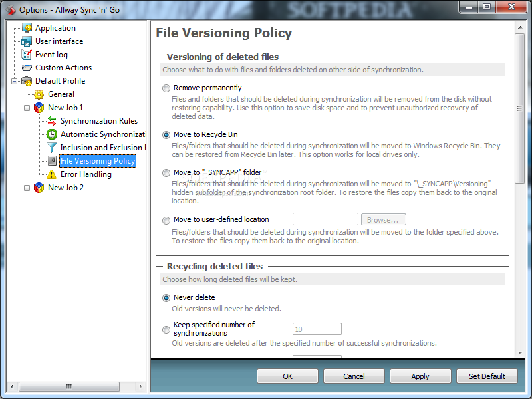Choose the Never delete radio button
532x399 pixels.
click(x=166, y=298)
